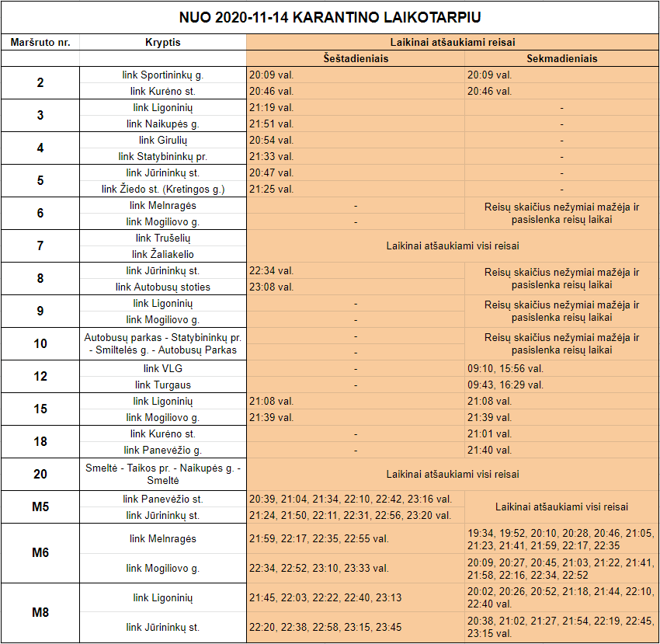Select the 23:08 val. Saturday time cell

click(356, 287)
